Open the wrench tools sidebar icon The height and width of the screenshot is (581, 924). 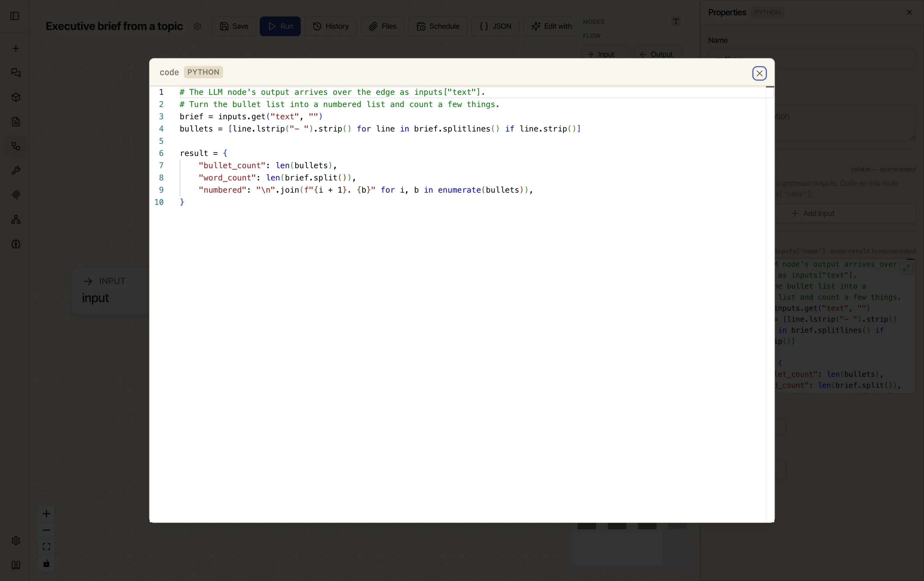tap(16, 171)
